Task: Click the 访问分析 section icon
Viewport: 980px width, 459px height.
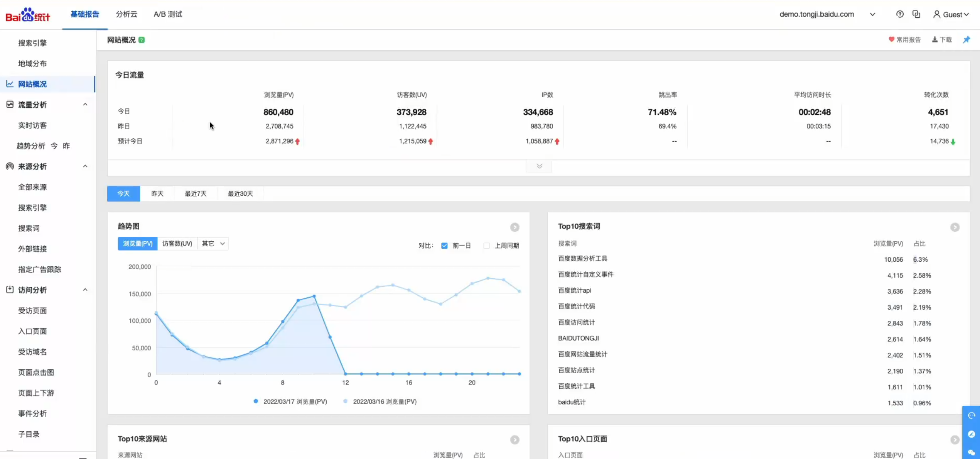Action: [x=10, y=290]
